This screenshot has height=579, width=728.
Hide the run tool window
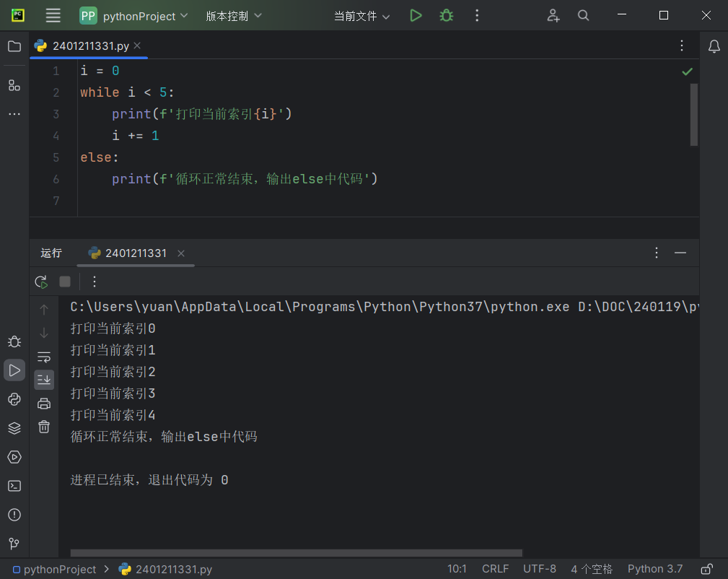680,253
